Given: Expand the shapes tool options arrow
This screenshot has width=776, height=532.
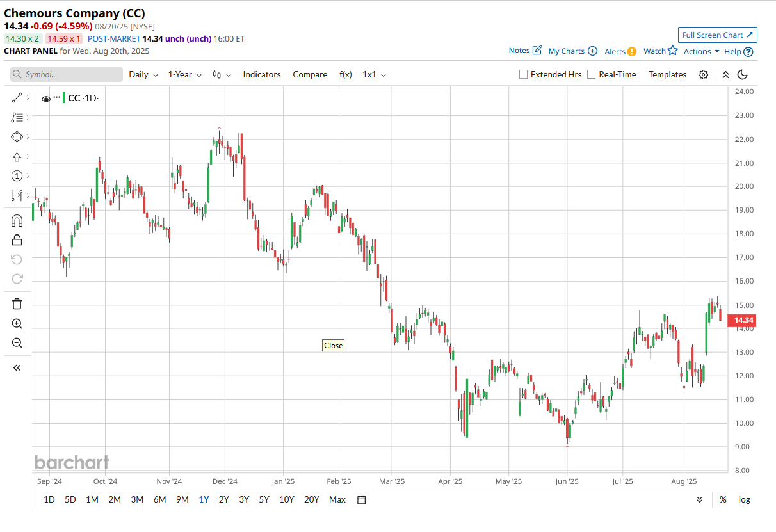Looking at the screenshot, I should [28, 137].
